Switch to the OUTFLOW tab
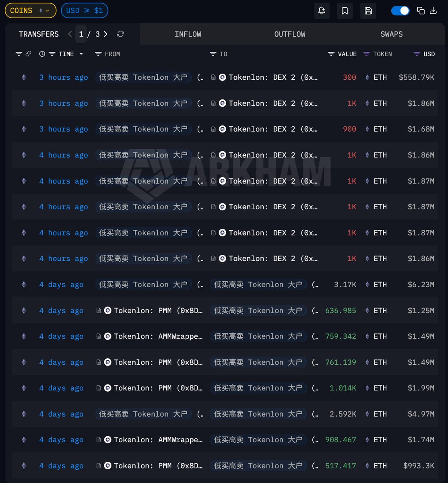This screenshot has width=448, height=483. click(290, 34)
